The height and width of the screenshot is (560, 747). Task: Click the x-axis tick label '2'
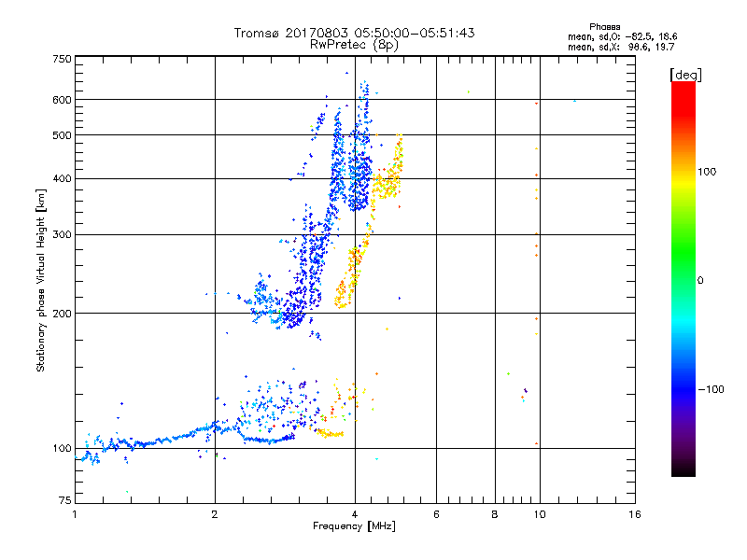215,514
